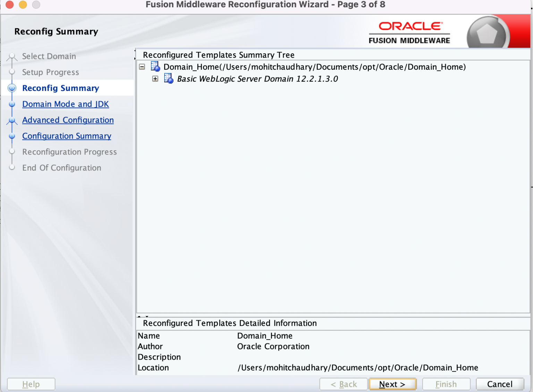The height and width of the screenshot is (392, 533).
Task: Click the Setup Progress step circle icon
Action: pyautogui.click(x=12, y=72)
